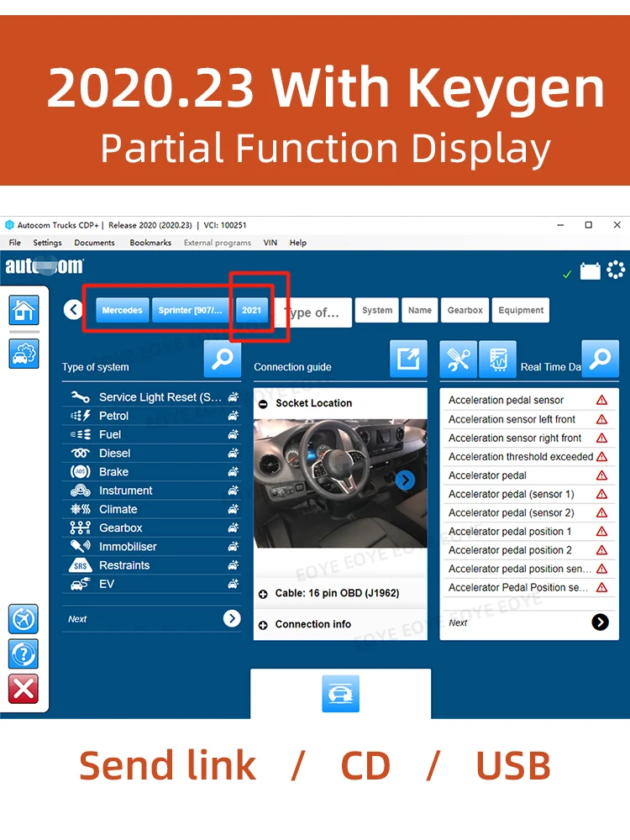The width and height of the screenshot is (630, 840).
Task: Open the vehicle diagnostics sidebar icon
Action: pos(24,354)
